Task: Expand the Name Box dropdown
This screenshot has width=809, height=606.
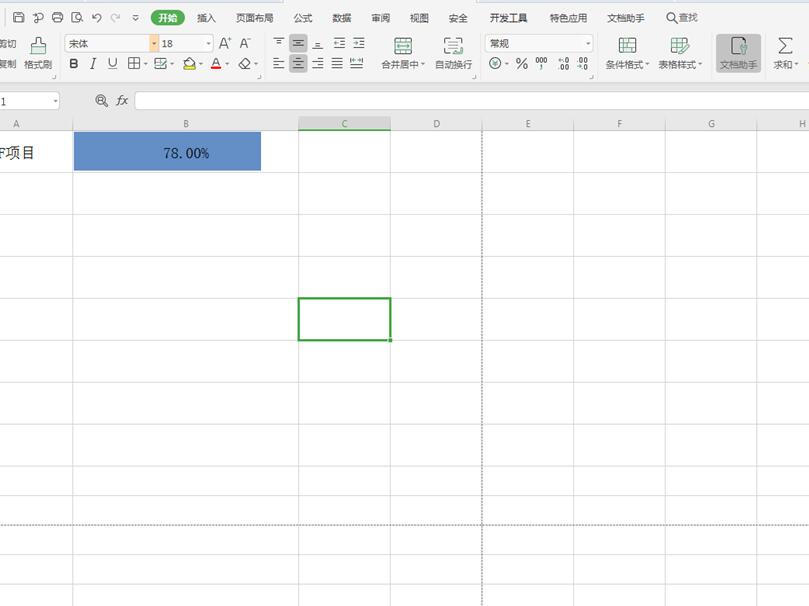Action: 55,101
